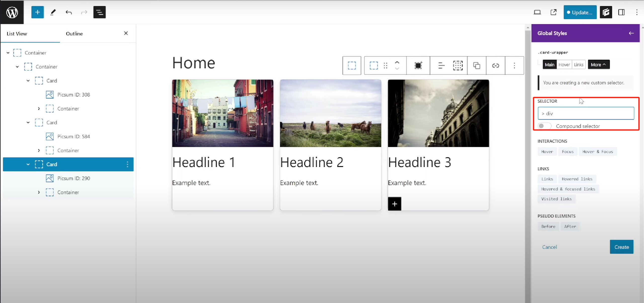Open the view page external link icon
644x303 pixels.
tap(553, 12)
